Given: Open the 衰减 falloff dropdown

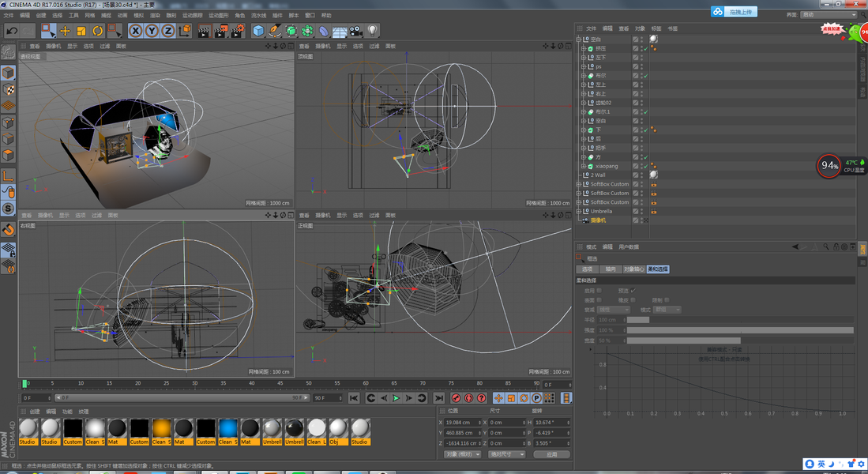Looking at the screenshot, I should [x=614, y=310].
